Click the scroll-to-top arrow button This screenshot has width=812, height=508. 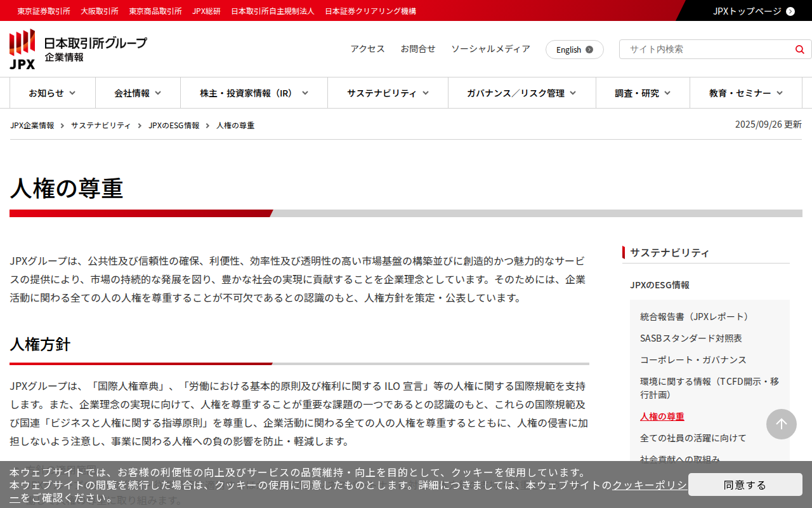point(782,424)
